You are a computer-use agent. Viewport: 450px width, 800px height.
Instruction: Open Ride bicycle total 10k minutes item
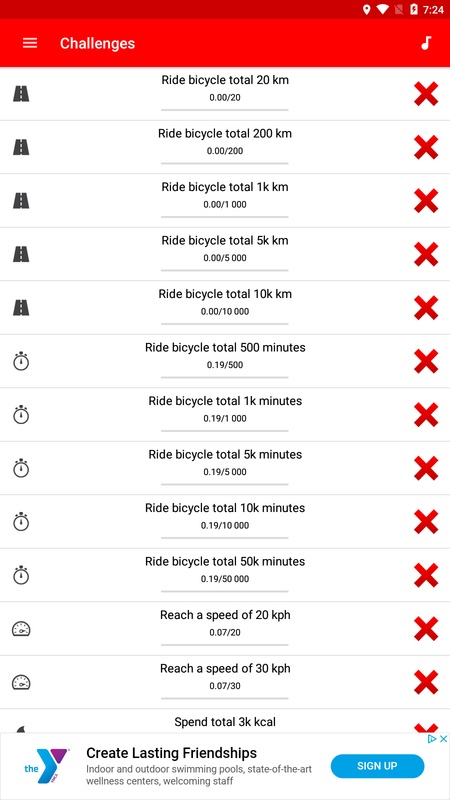[x=225, y=522]
